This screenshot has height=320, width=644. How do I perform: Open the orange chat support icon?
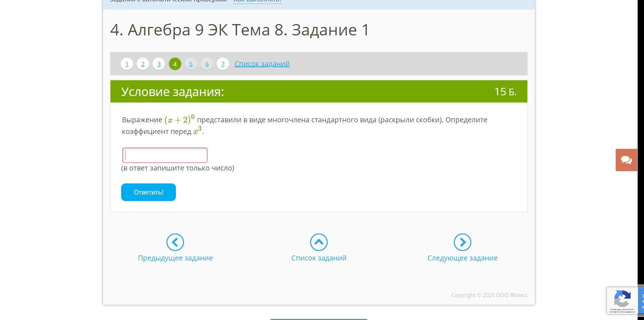(626, 160)
